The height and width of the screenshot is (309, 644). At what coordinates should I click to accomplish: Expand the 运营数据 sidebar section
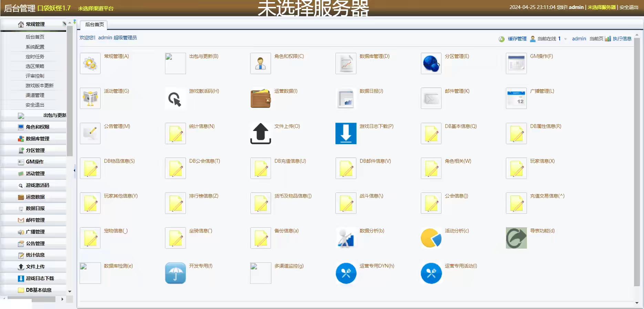tap(33, 197)
